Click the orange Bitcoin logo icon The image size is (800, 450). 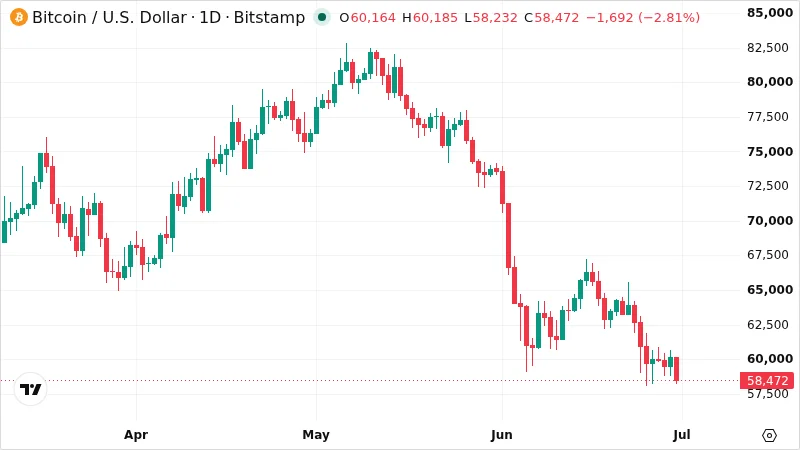(x=19, y=17)
